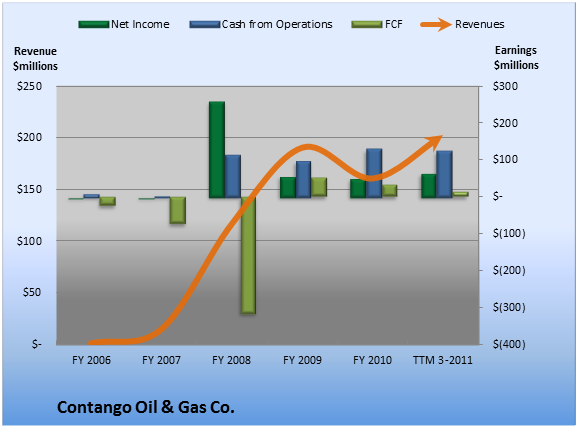The width and height of the screenshot is (577, 427).
Task: Select the FY 2010 Cash from Operations bar
Action: point(374,173)
